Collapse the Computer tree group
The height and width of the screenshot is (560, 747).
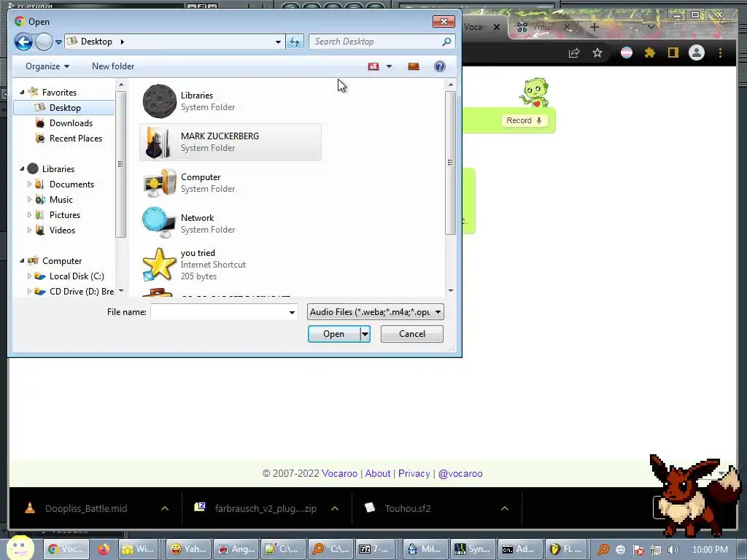tap(22, 260)
